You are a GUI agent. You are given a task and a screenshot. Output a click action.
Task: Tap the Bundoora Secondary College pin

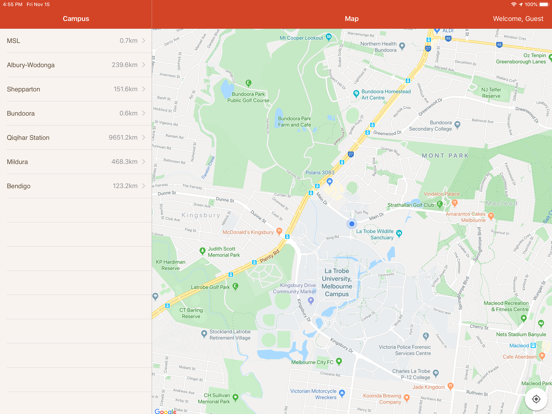(457, 124)
